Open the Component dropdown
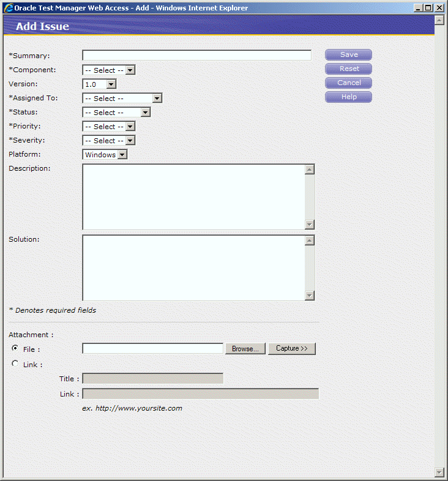The image size is (448, 481). [x=108, y=70]
